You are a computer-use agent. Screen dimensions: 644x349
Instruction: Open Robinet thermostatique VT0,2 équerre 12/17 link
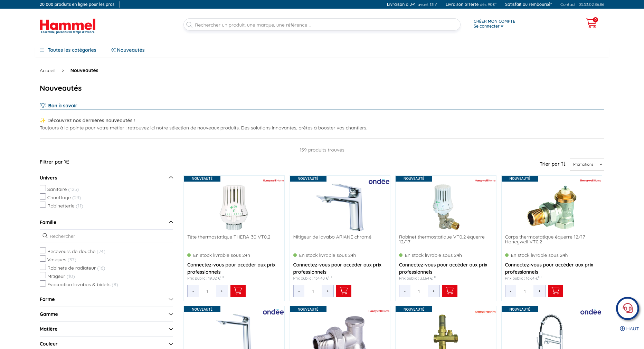pos(442,239)
